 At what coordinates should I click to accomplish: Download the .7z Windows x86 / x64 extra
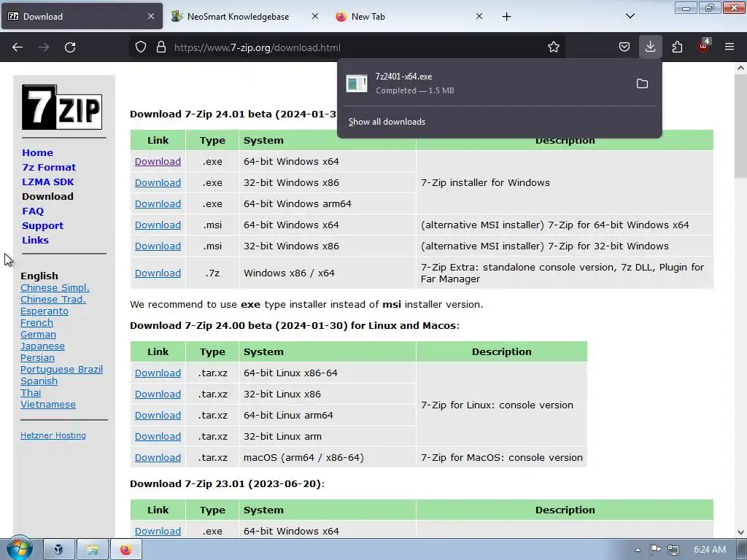158,273
